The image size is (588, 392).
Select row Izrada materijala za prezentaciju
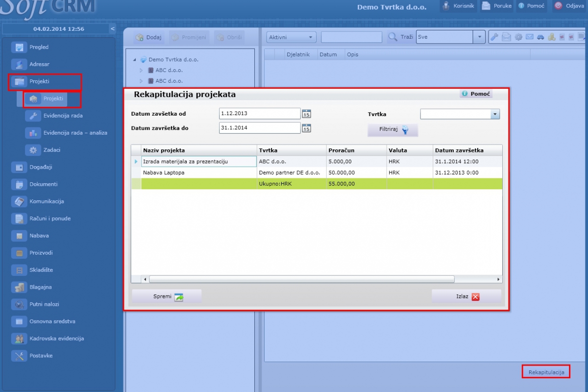(x=317, y=161)
